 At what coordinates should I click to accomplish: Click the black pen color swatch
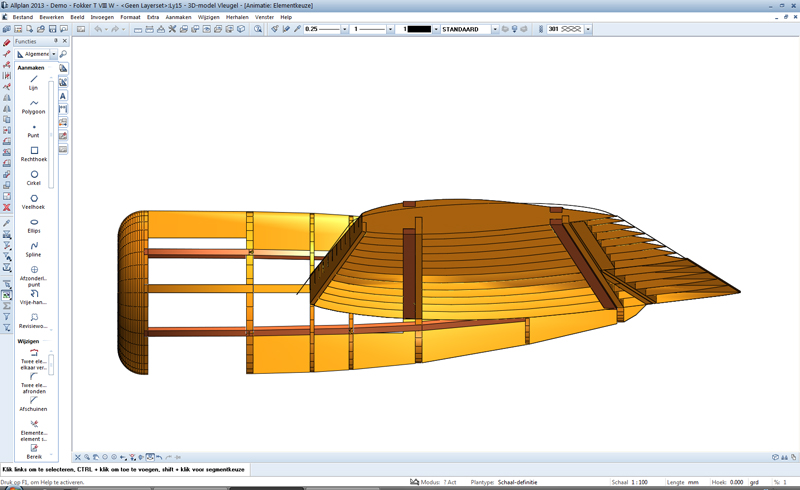pos(419,30)
